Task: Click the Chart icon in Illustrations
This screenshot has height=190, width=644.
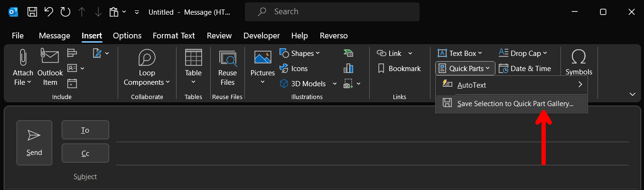Action: [348, 68]
